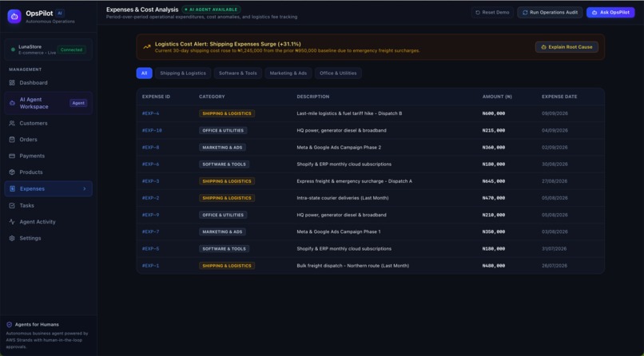644x356 pixels.
Task: Open Dashboard in the sidebar
Action: coord(49,83)
